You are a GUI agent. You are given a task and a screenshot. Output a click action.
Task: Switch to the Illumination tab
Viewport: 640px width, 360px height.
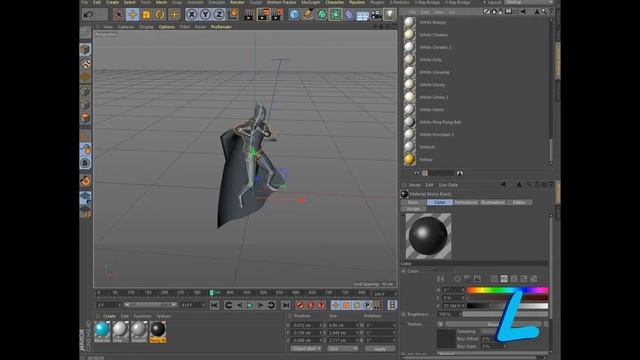493,202
